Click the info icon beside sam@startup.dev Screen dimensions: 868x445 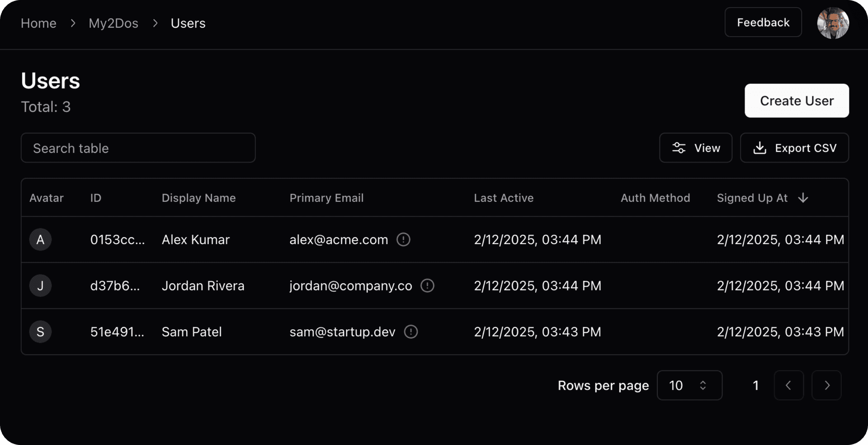411,332
